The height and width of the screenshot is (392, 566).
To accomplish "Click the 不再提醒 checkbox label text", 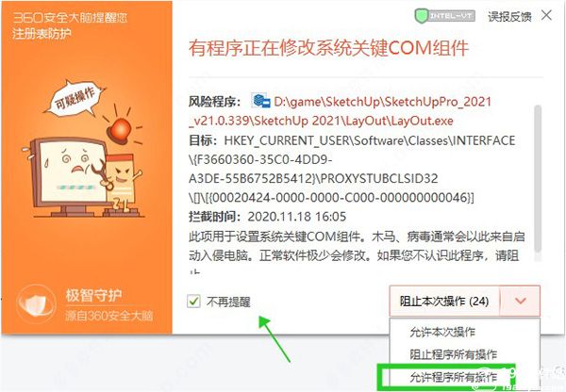I will [x=228, y=302].
